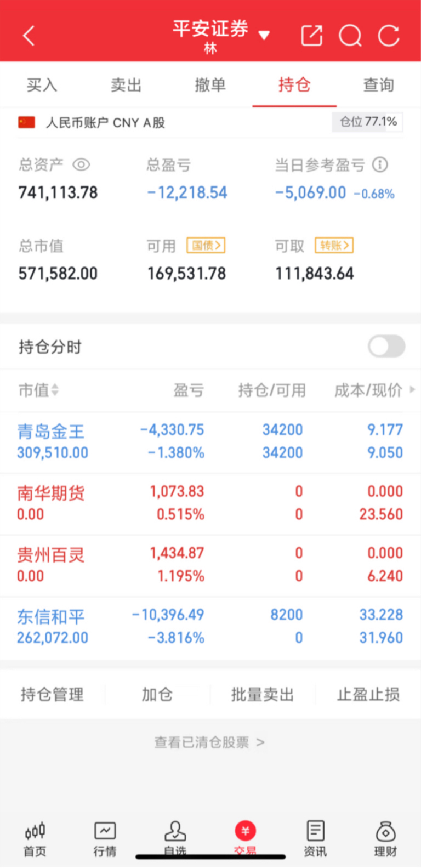Open the share icon in header
421x868 pixels.
[312, 36]
